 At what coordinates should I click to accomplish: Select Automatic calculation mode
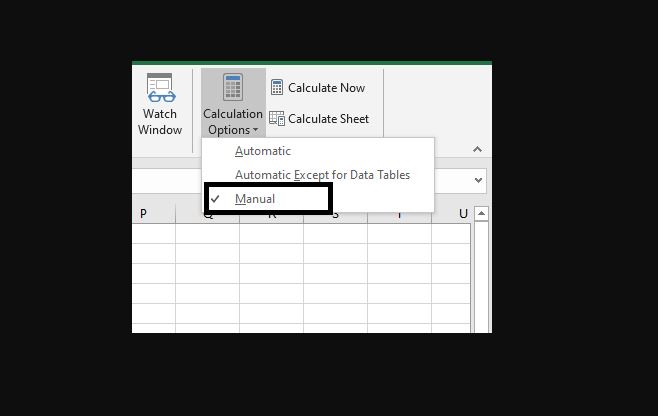coord(318,151)
